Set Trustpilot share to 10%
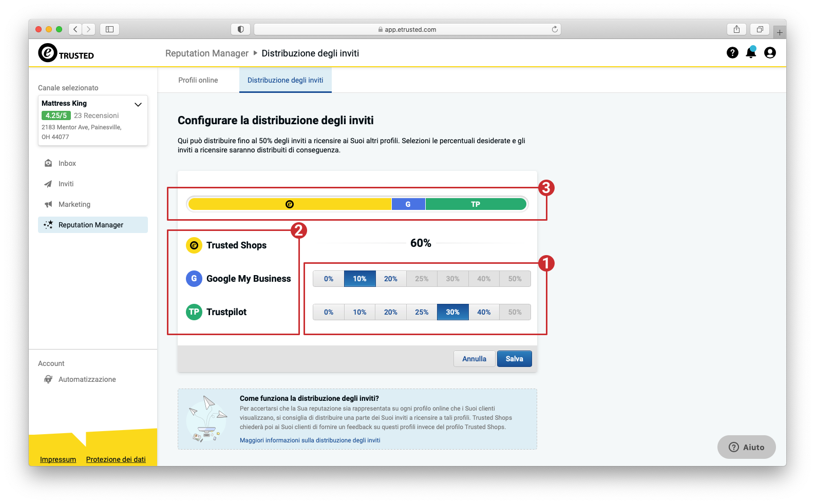 359,312
